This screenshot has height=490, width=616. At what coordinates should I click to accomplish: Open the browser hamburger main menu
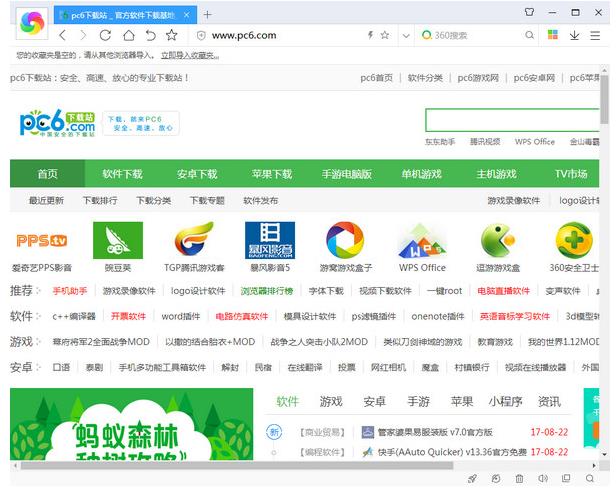pos(597,35)
